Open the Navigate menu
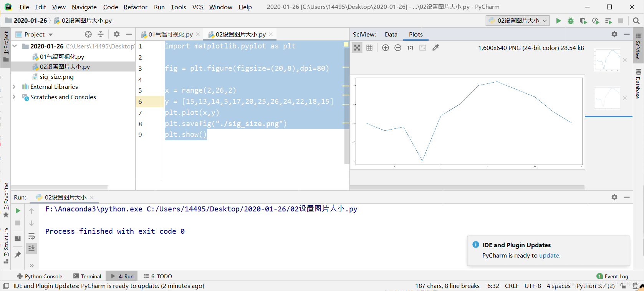The image size is (644, 291). (84, 7)
